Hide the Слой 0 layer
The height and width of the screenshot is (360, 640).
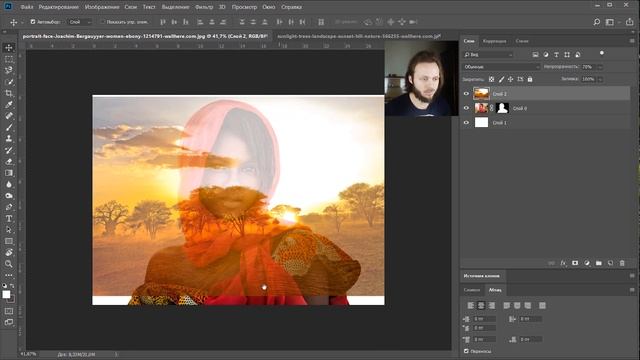click(466, 108)
